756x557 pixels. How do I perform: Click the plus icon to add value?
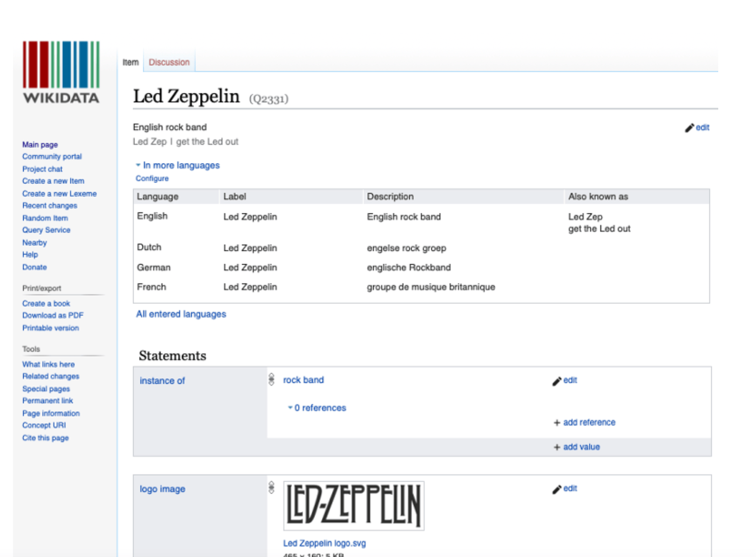point(557,447)
